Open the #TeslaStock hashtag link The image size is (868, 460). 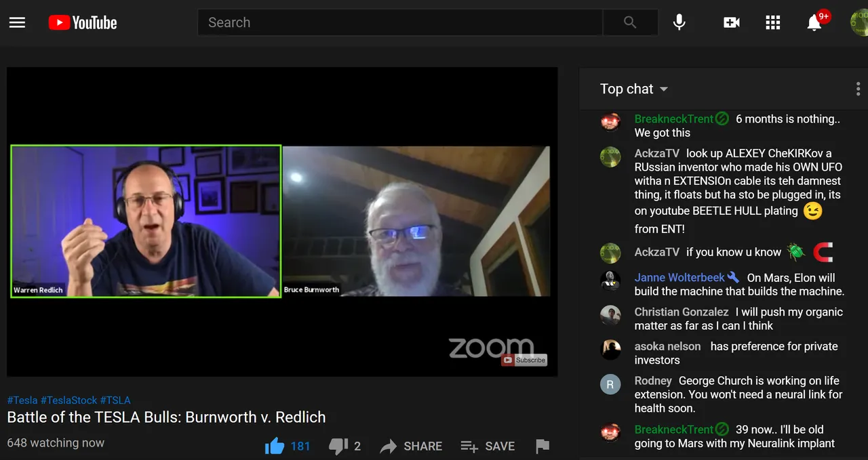[69, 400]
